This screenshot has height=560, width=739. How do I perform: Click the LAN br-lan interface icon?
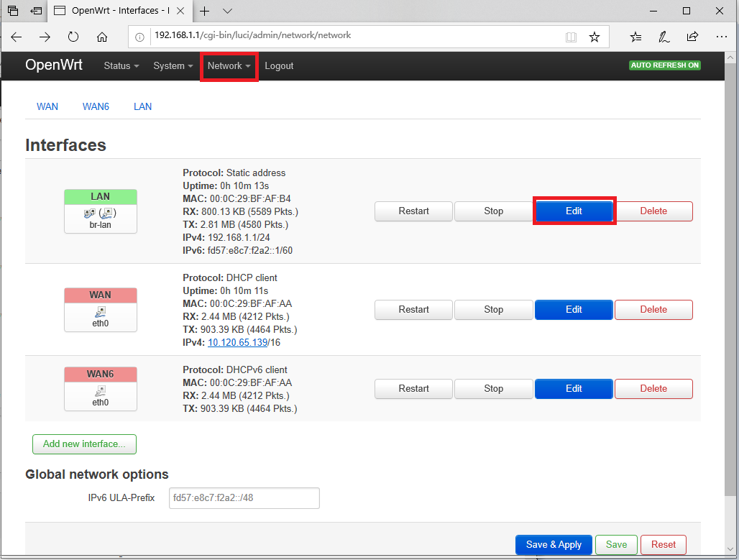pyautogui.click(x=101, y=211)
